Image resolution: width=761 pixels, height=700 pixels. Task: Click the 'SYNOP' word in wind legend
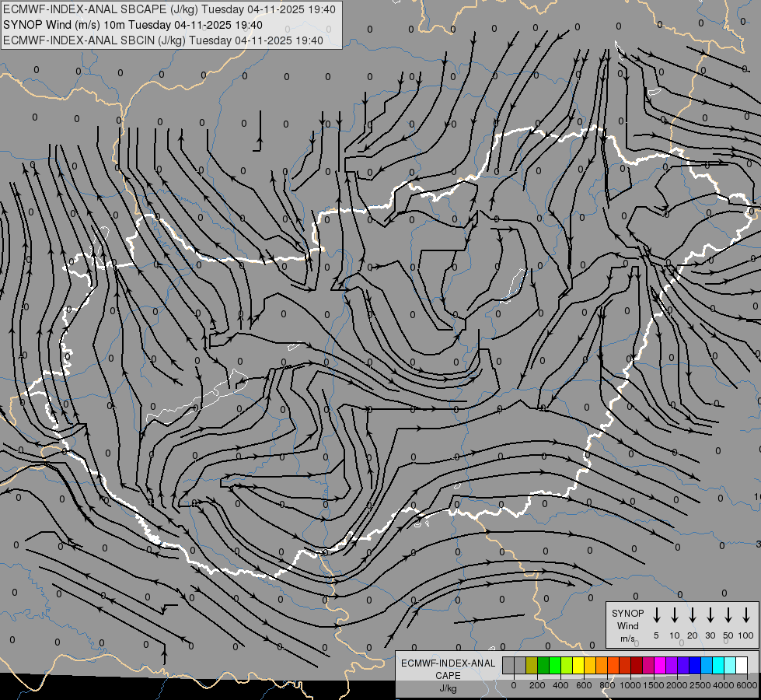(x=627, y=613)
